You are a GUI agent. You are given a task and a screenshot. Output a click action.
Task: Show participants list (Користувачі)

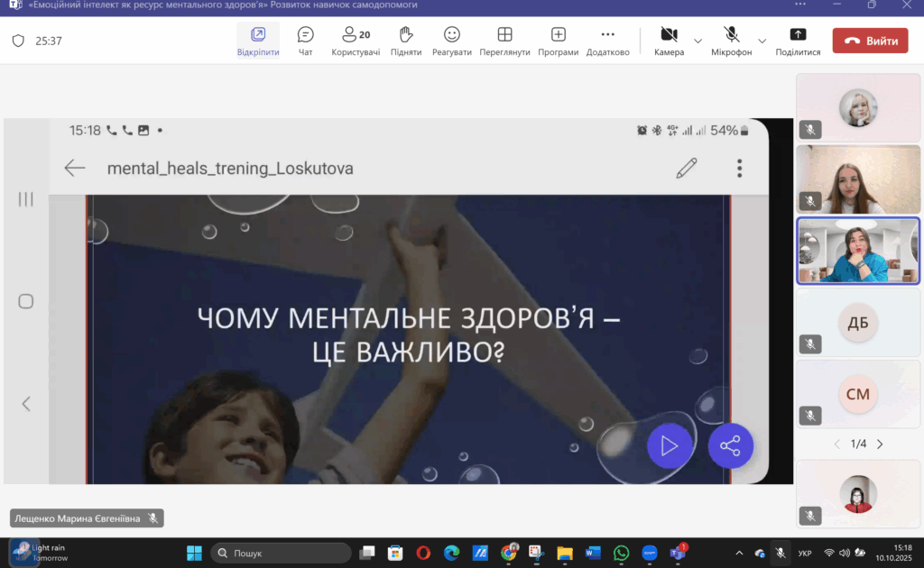pyautogui.click(x=356, y=41)
